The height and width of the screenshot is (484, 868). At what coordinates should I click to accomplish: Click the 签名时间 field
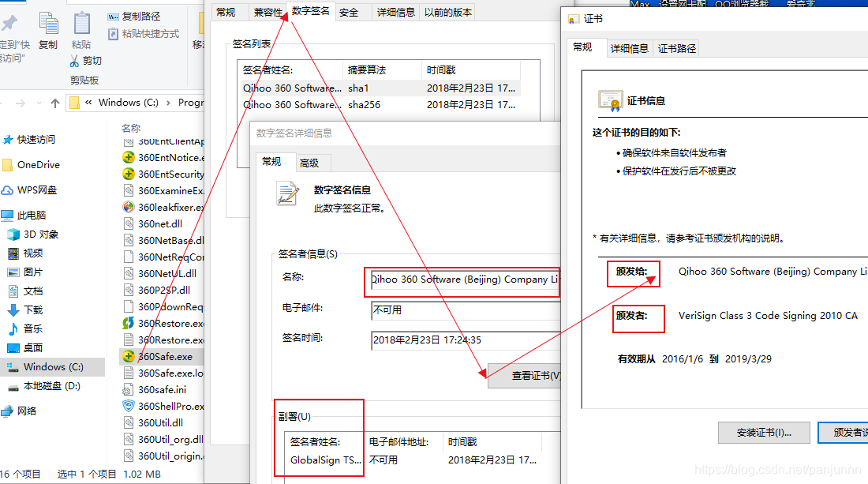[x=465, y=340]
